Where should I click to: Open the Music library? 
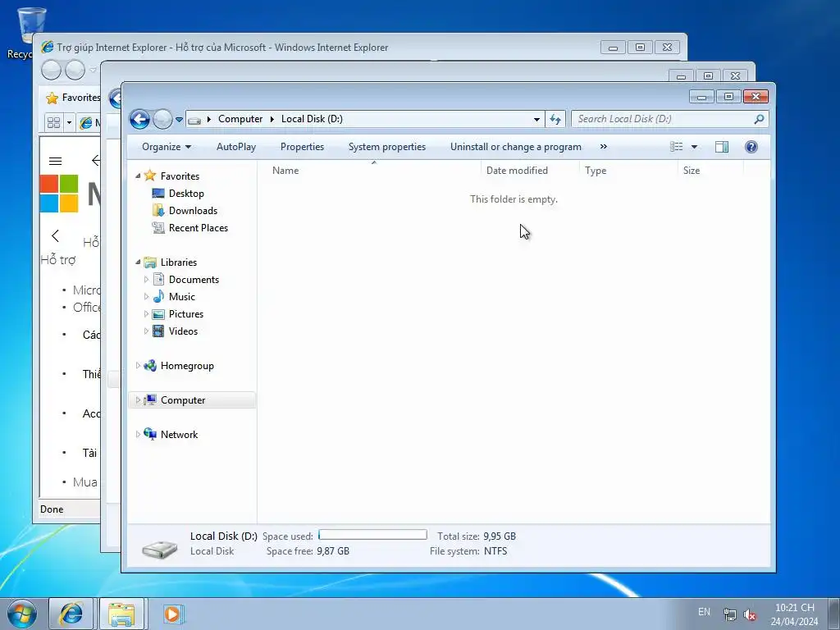[x=181, y=297]
